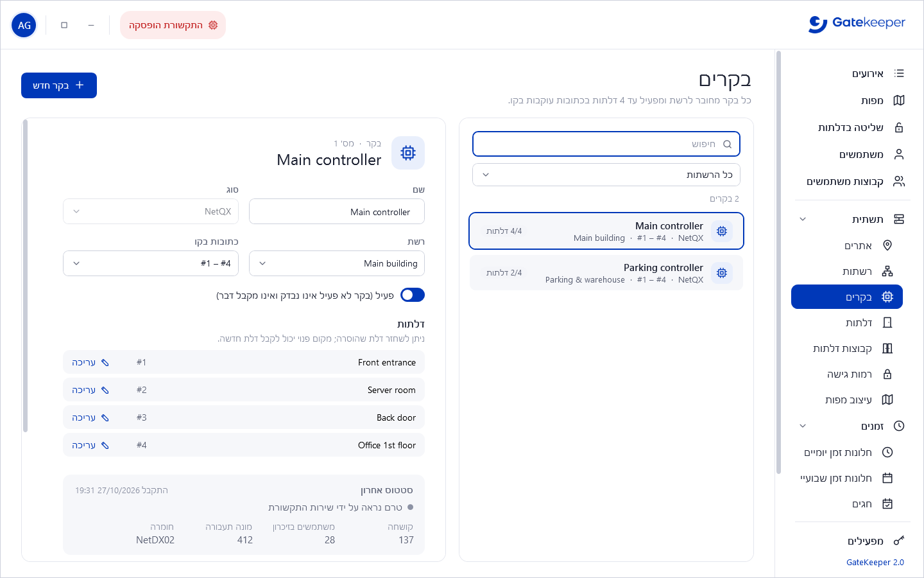Screen dimensions: 924x578
Task: Click קבוצות דלתות icon
Action: (887, 348)
